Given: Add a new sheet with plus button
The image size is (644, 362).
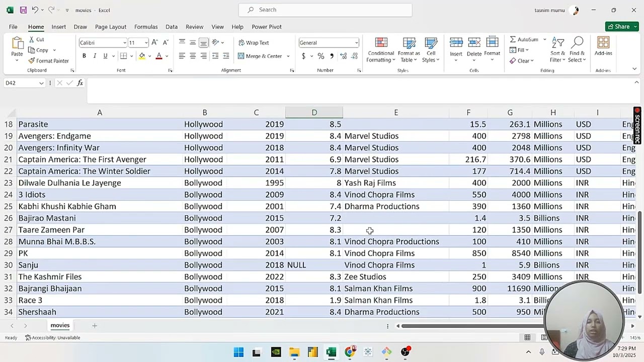Looking at the screenshot, I should [94, 326].
